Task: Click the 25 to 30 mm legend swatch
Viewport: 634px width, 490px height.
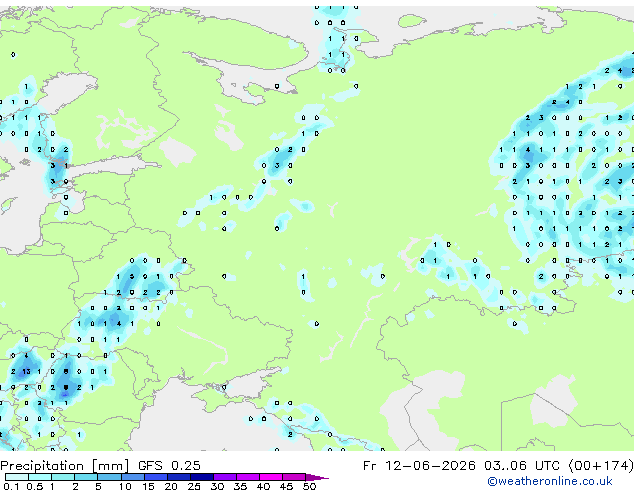Action: point(201,477)
